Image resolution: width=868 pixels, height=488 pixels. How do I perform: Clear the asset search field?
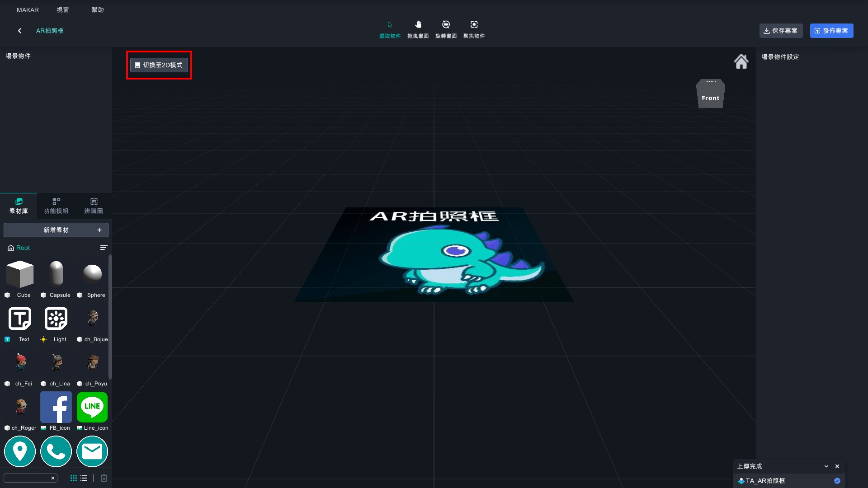point(53,478)
